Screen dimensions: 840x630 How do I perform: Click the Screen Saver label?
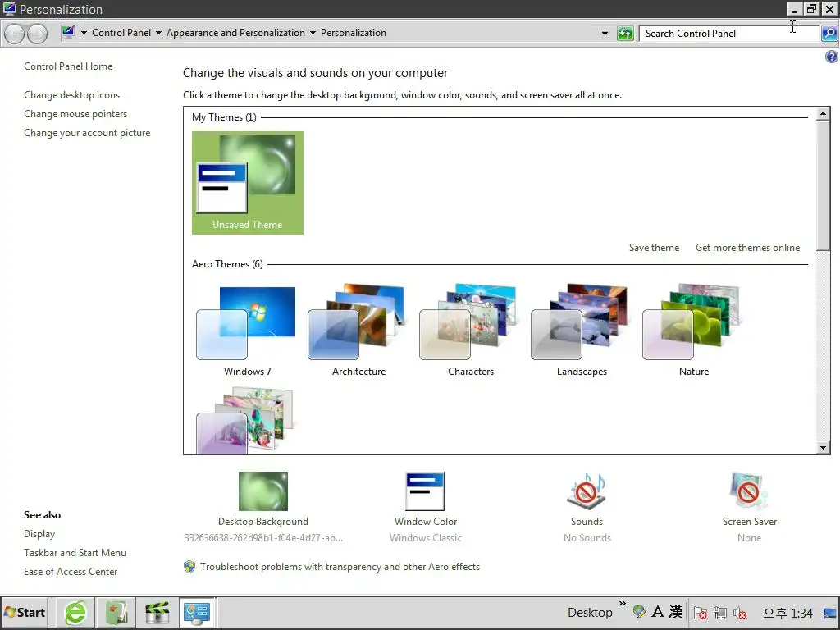(750, 522)
